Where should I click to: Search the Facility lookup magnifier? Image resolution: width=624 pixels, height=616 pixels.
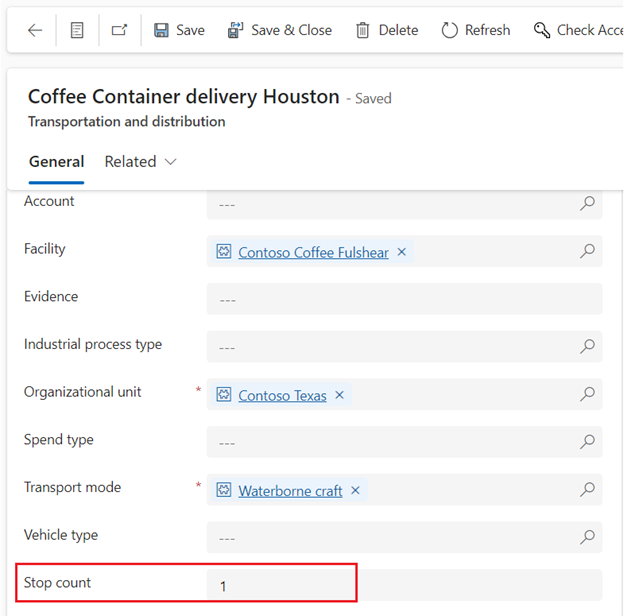pyautogui.click(x=587, y=251)
